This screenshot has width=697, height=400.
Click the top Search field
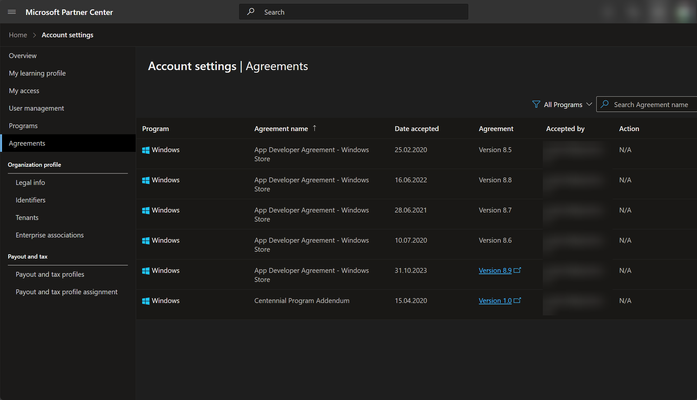[353, 12]
